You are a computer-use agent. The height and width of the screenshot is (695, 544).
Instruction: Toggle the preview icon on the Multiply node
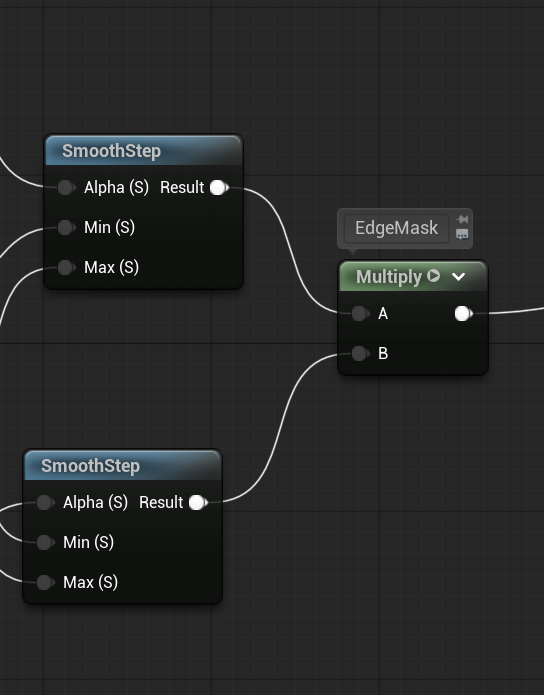(433, 276)
